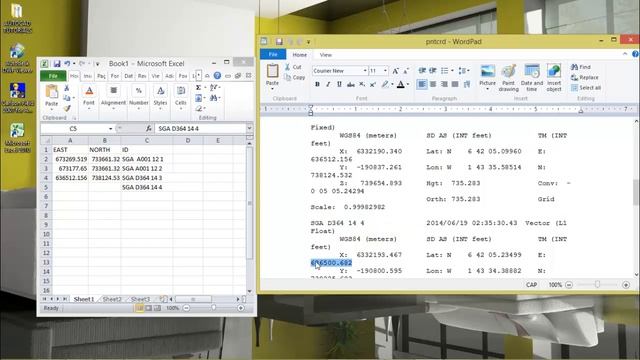Open the WordPad font family dropdown
This screenshot has width=640, height=360.
(x=365, y=71)
